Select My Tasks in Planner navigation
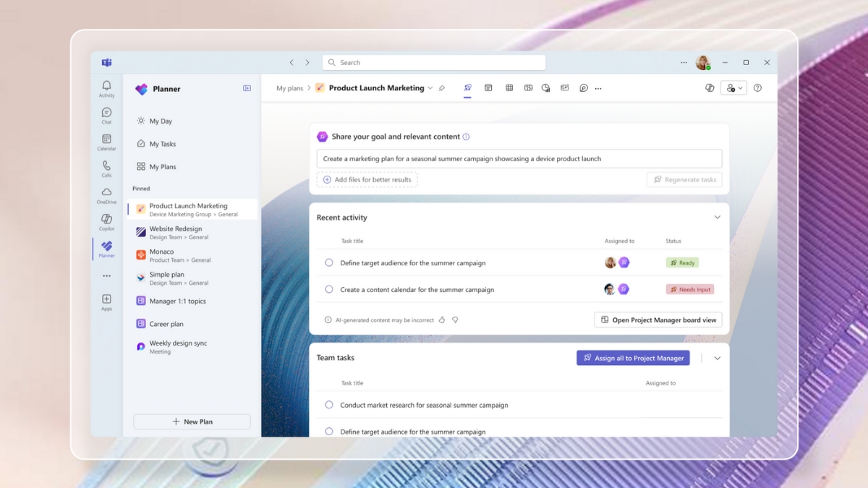Viewport: 868px width, 488px height. 162,144
